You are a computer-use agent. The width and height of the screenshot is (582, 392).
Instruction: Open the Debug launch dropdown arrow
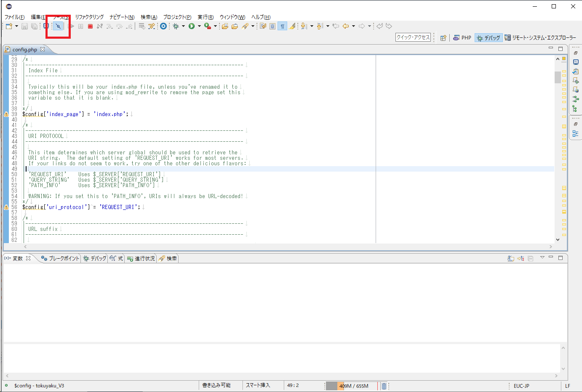click(183, 26)
